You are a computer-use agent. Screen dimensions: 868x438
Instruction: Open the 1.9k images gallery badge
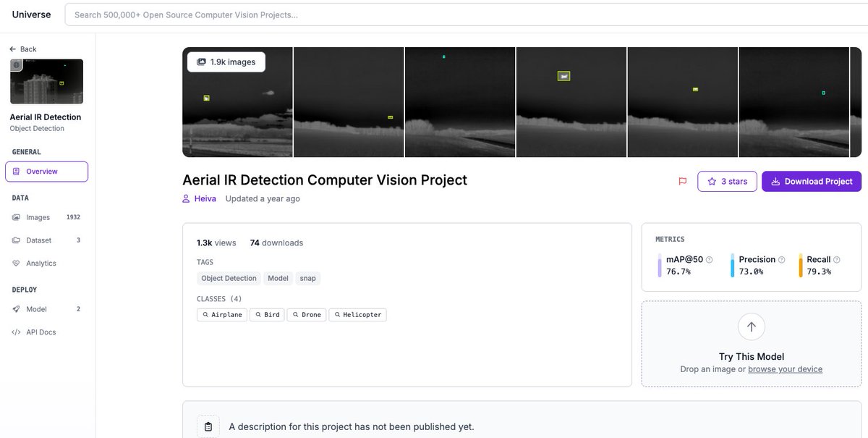point(226,62)
